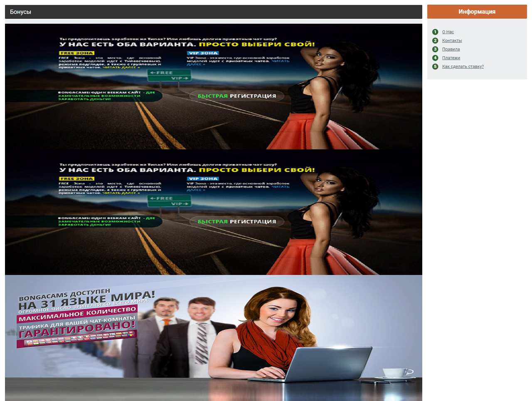This screenshot has width=532, height=401.
Task: Click the number 2 bullet icon beside Контакты
Action: click(435, 41)
